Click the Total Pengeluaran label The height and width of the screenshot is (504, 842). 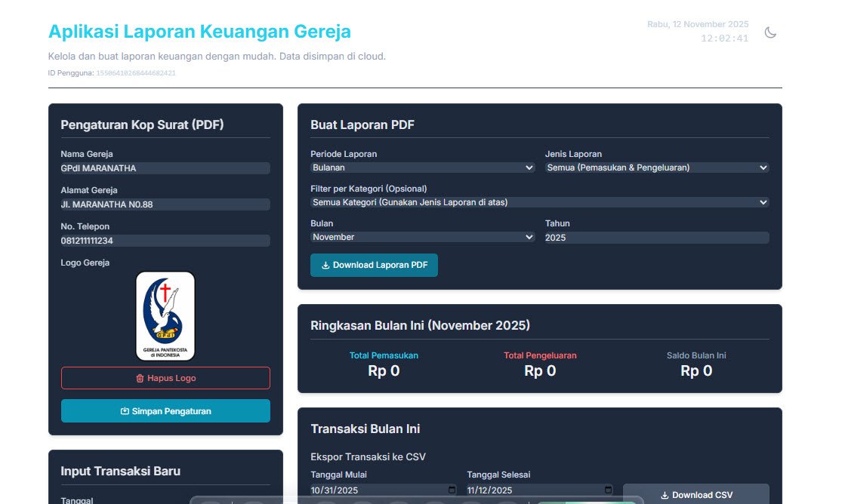pyautogui.click(x=540, y=355)
